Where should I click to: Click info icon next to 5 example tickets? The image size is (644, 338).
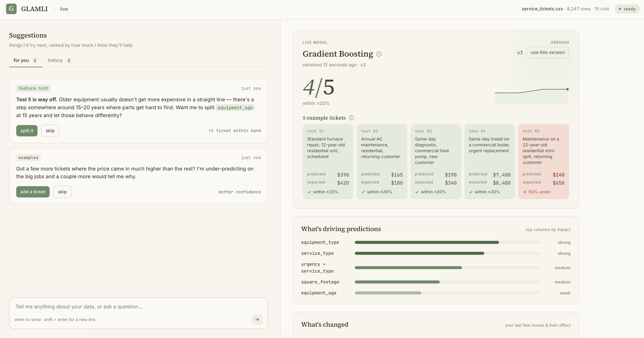(x=351, y=118)
